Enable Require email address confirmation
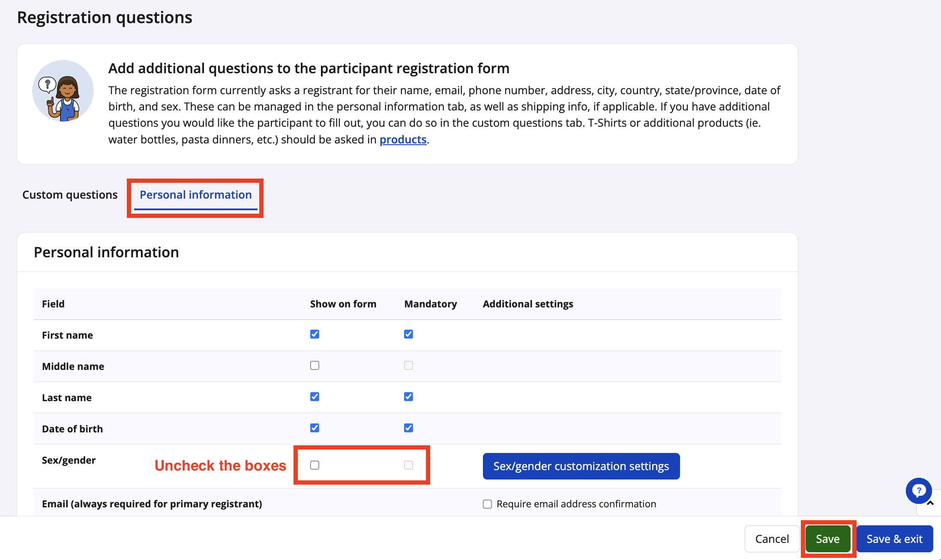The width and height of the screenshot is (941, 560). point(487,504)
